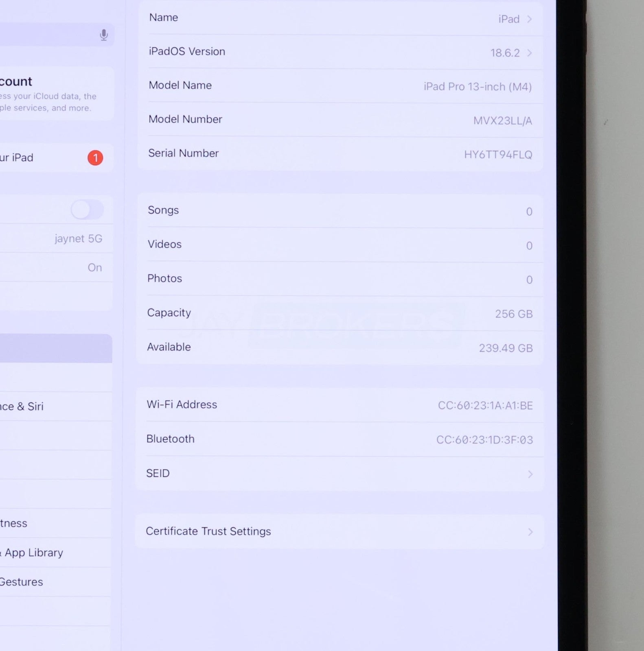Open the SEID chevron

[x=530, y=474]
